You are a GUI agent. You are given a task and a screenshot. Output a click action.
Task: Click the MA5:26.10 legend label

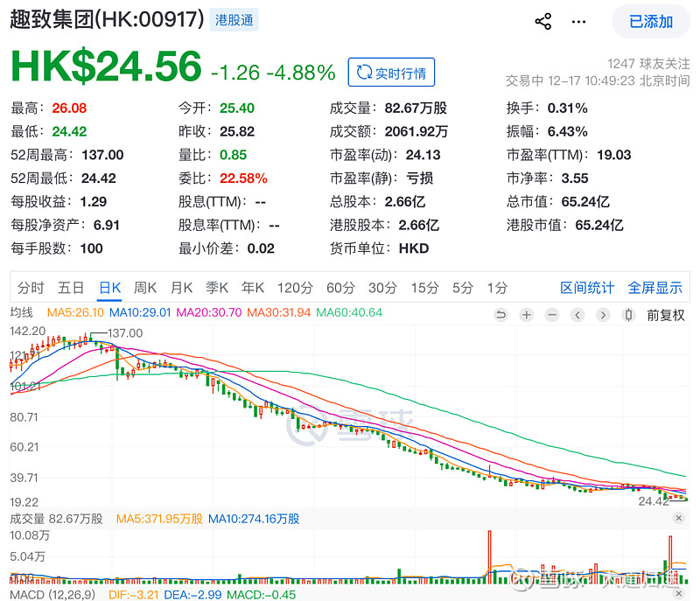[75, 312]
